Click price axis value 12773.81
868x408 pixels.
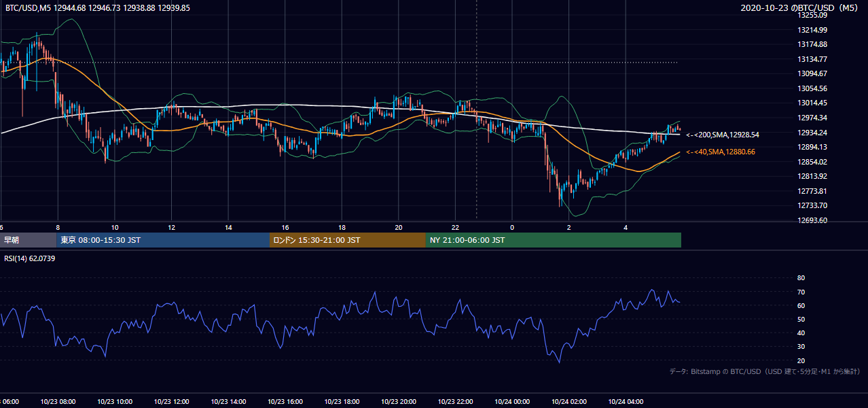pos(812,191)
